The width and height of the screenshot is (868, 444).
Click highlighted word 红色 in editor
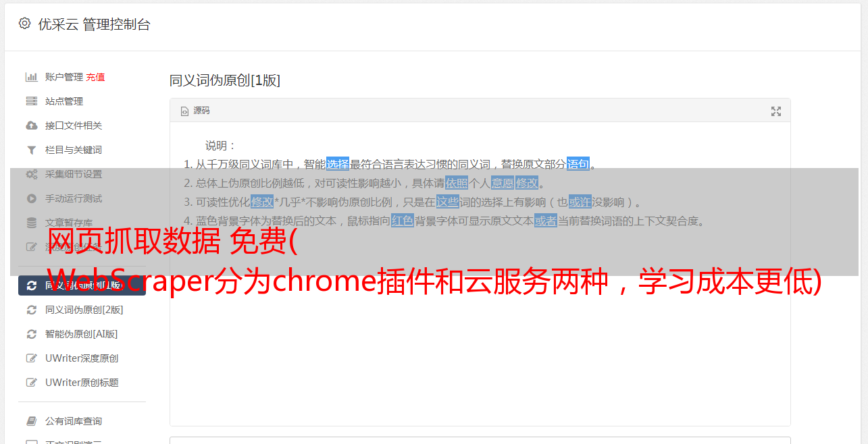(x=403, y=221)
